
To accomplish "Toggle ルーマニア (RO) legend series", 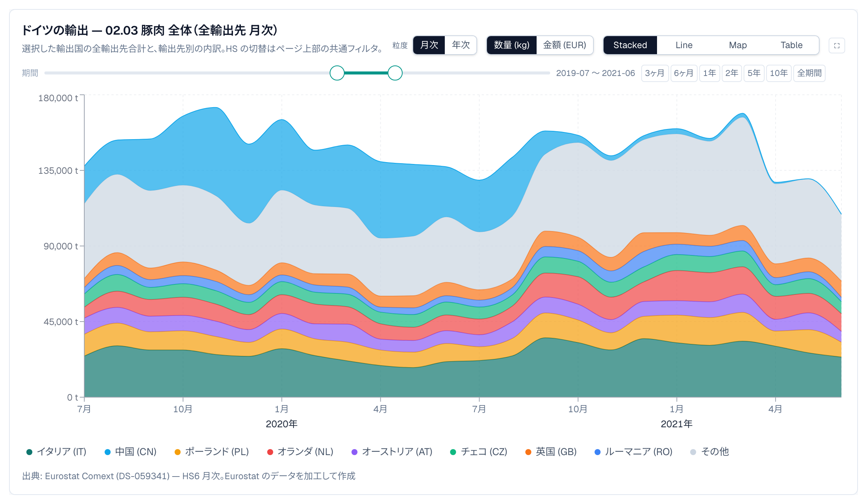I will (633, 452).
